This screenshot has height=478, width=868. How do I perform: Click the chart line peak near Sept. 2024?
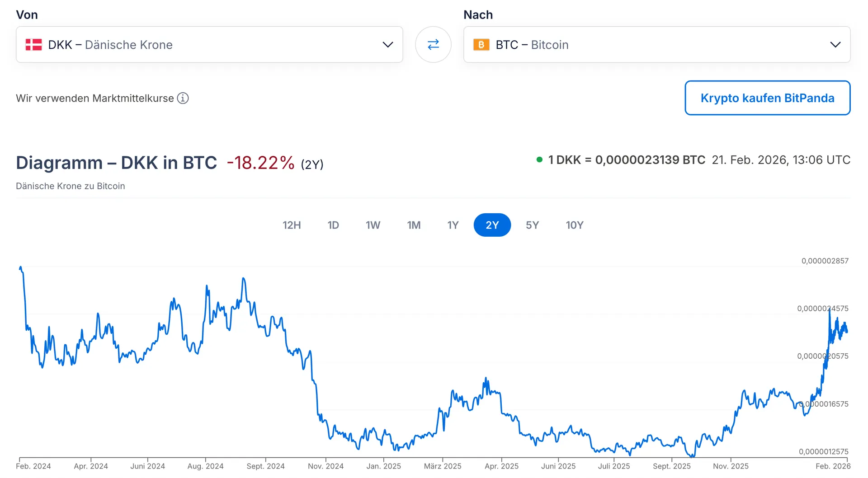click(x=244, y=279)
